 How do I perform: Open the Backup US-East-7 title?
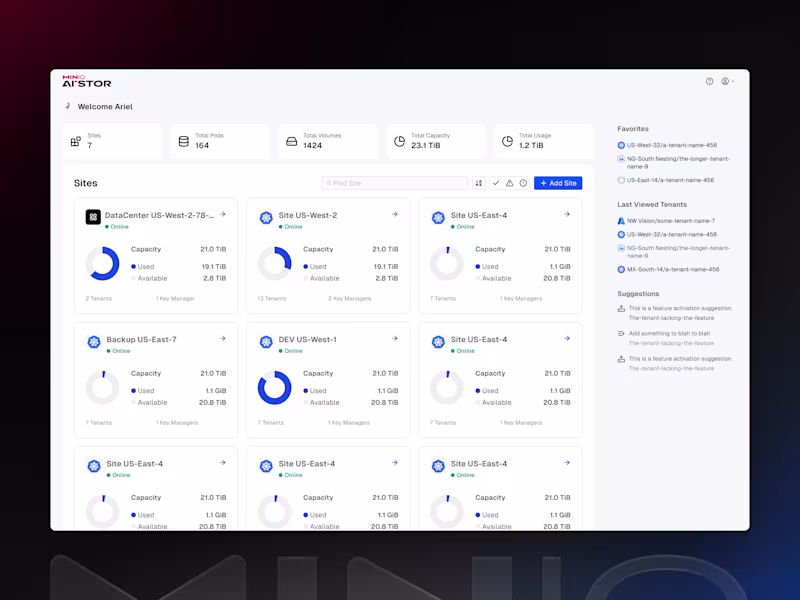[x=141, y=339]
